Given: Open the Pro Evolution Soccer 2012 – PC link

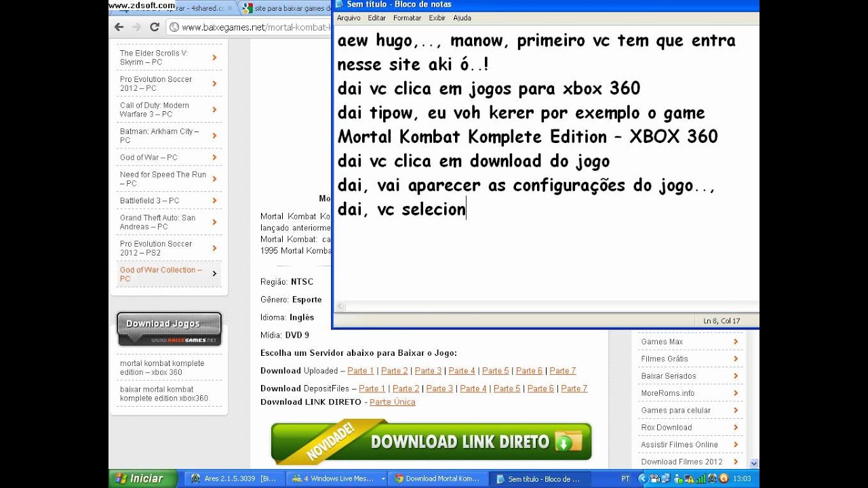Looking at the screenshot, I should pos(156,83).
